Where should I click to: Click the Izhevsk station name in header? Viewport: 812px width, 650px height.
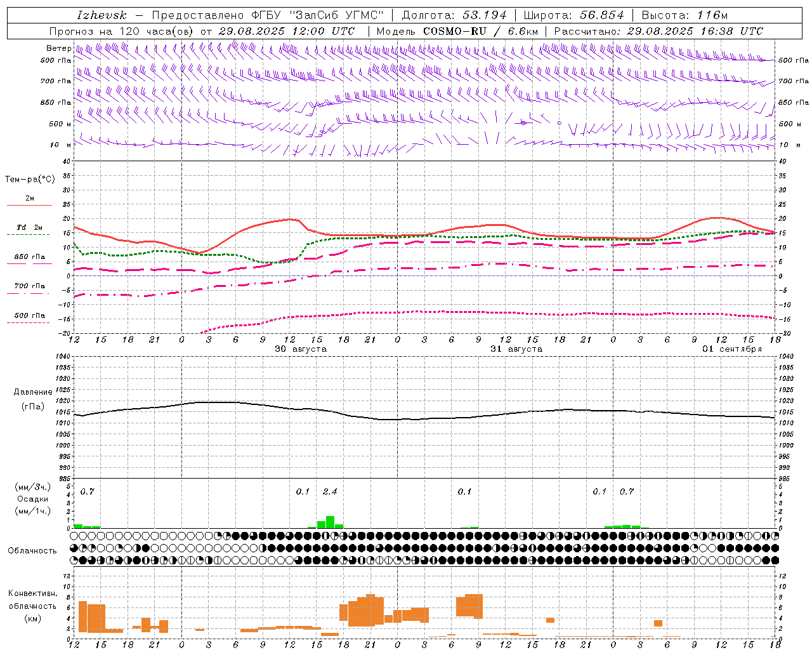101,15
